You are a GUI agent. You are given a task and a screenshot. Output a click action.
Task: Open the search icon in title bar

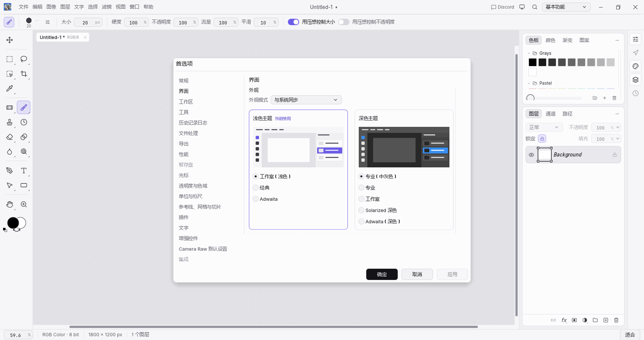tap(535, 7)
